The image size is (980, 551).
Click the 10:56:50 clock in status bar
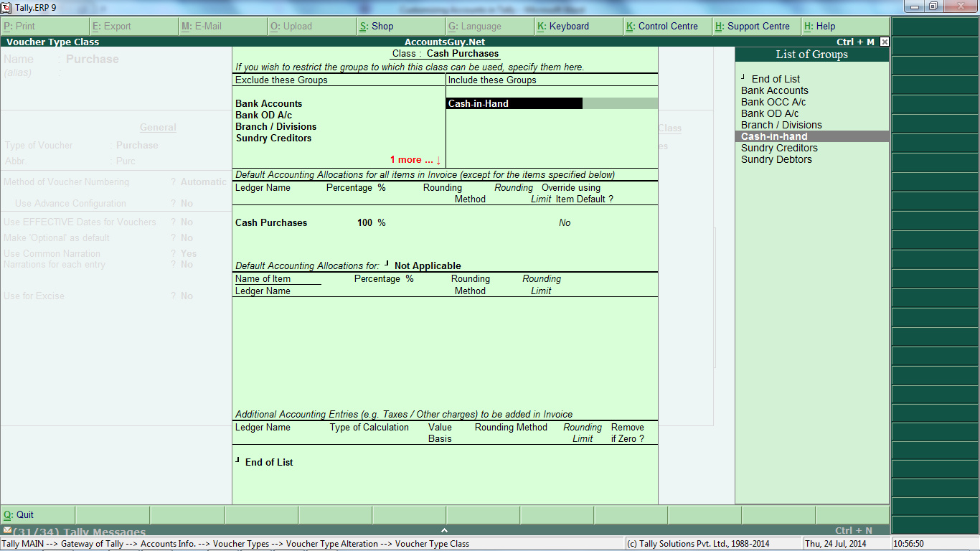click(909, 544)
